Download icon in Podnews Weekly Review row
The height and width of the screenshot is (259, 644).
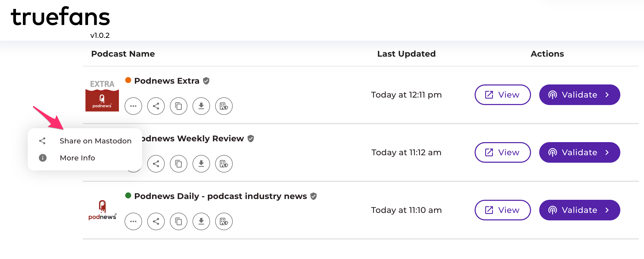pyautogui.click(x=201, y=164)
